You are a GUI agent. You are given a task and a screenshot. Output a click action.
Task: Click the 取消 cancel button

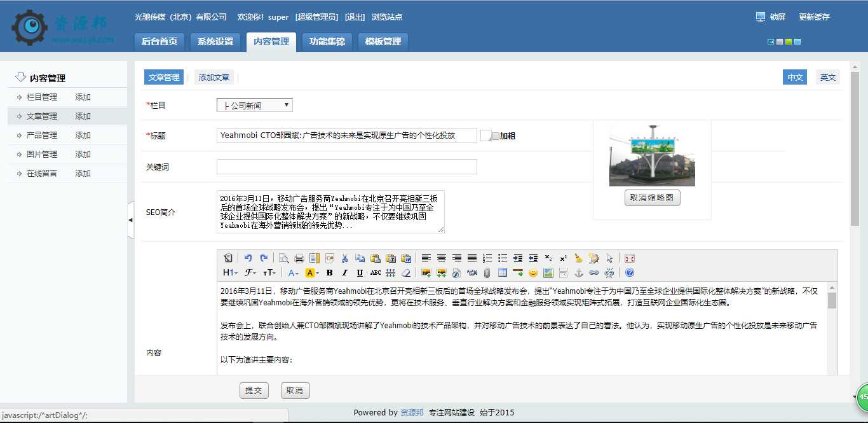(x=295, y=391)
